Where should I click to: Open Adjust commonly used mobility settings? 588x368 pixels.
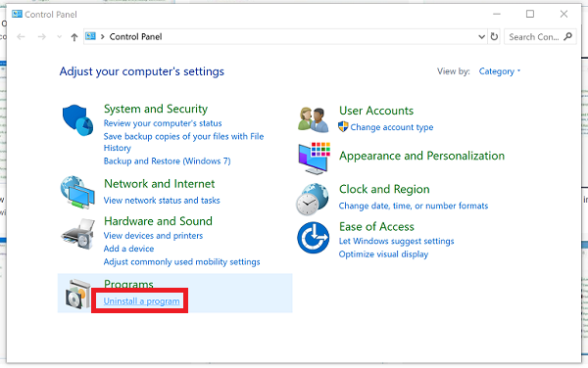(182, 261)
